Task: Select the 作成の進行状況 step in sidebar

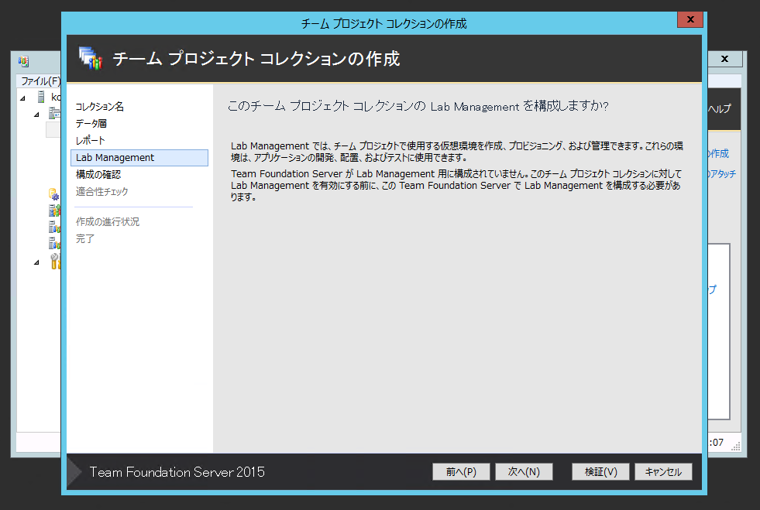Action: pyautogui.click(x=108, y=222)
